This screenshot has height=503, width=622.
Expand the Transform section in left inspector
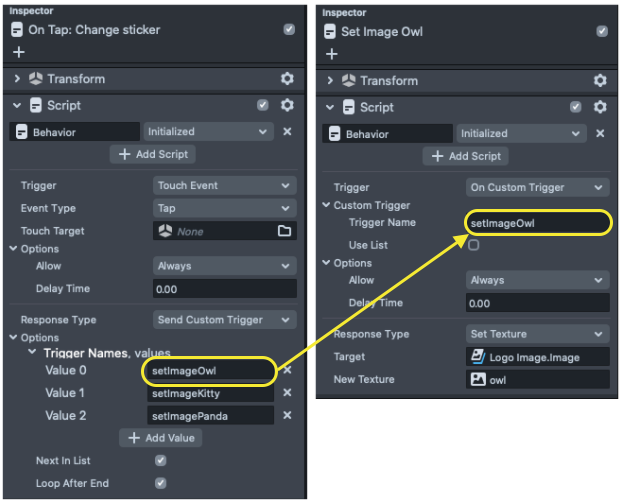(x=17, y=79)
